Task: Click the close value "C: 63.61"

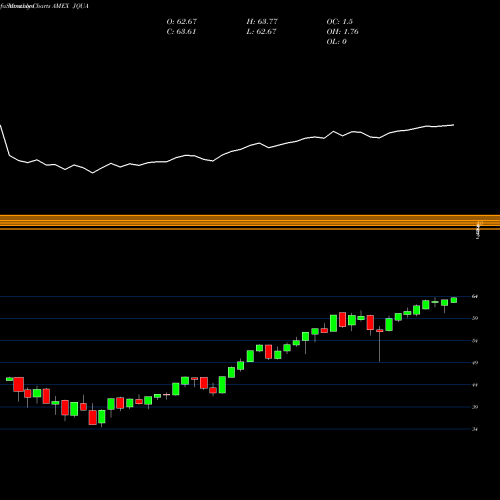Action: pos(181,32)
